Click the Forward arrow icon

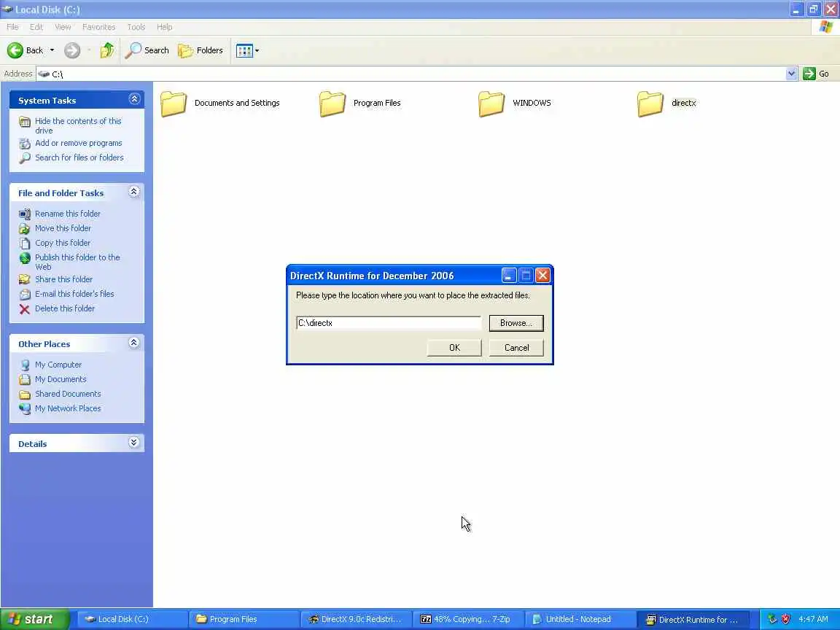(71, 50)
